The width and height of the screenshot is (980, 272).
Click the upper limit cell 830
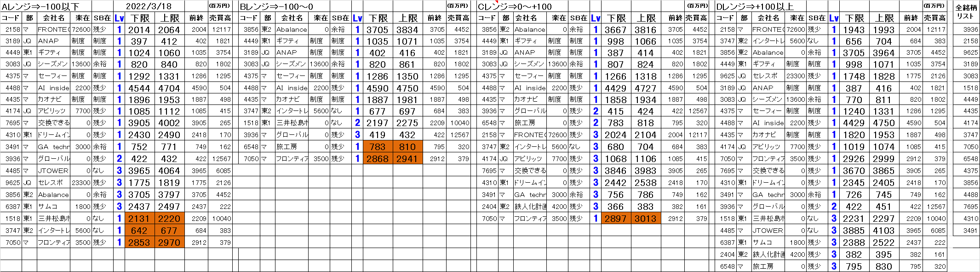[884, 266]
